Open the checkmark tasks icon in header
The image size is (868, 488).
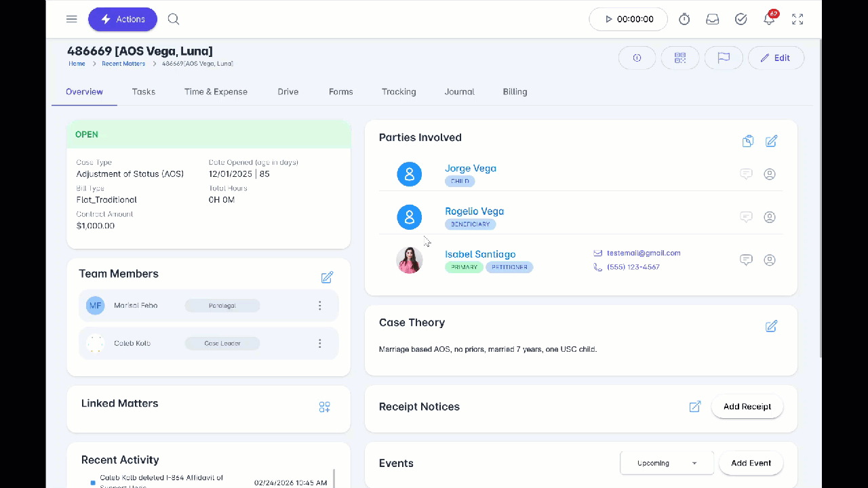pos(741,19)
